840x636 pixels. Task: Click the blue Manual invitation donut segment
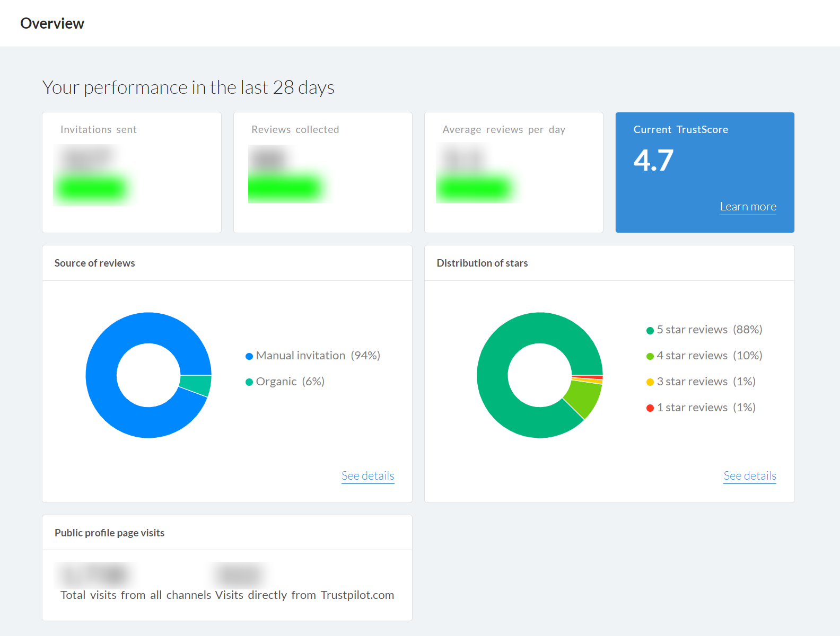coord(106,403)
